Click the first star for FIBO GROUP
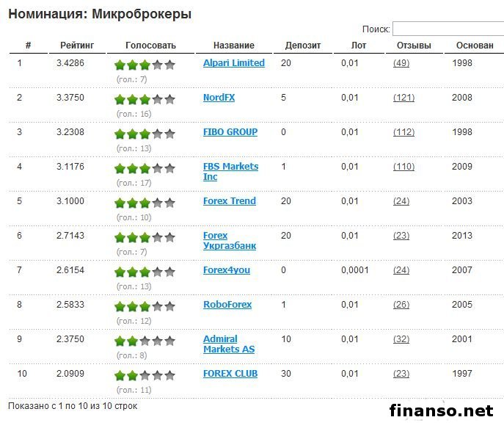This screenshot has height=431, width=504. pyautogui.click(x=120, y=134)
